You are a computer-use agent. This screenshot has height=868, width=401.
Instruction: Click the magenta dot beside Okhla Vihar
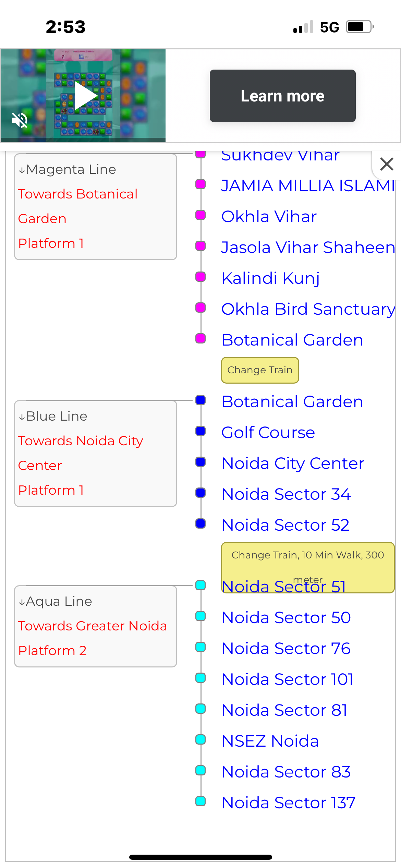[x=200, y=215]
